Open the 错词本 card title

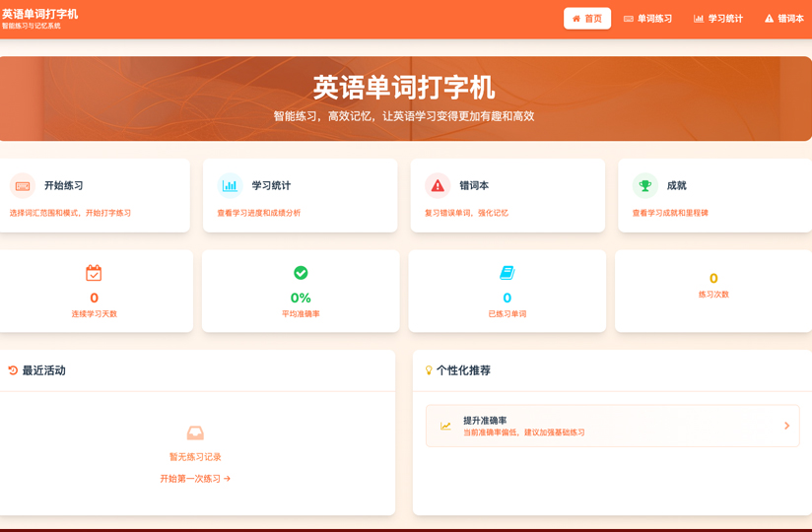click(474, 185)
